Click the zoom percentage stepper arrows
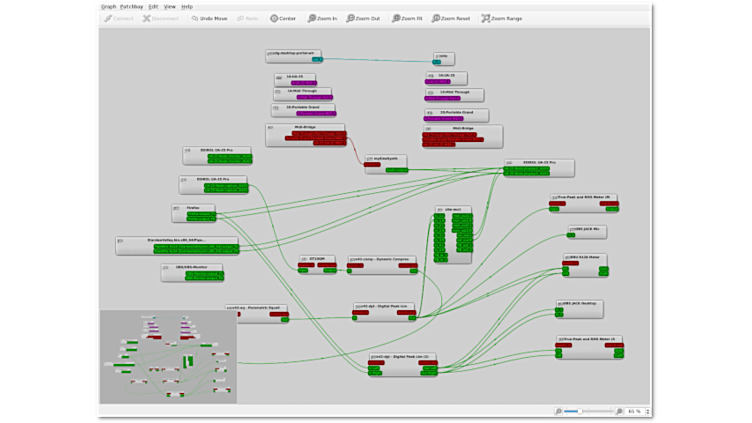The width and height of the screenshot is (752, 423). click(x=647, y=411)
